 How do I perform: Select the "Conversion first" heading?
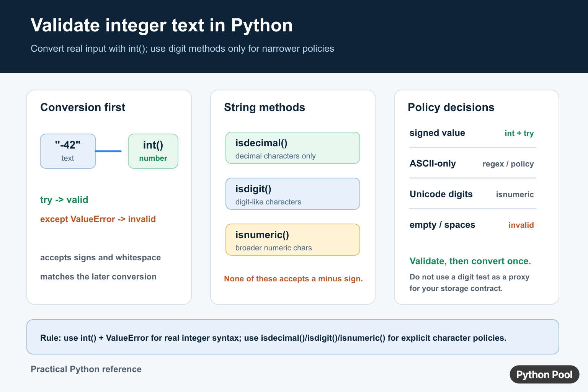tap(83, 108)
